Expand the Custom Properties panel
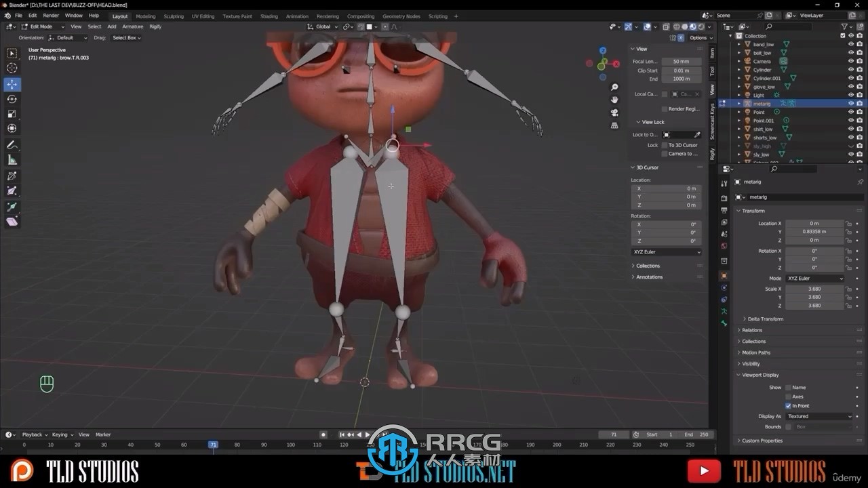Image resolution: width=868 pixels, height=488 pixels. coord(762,441)
